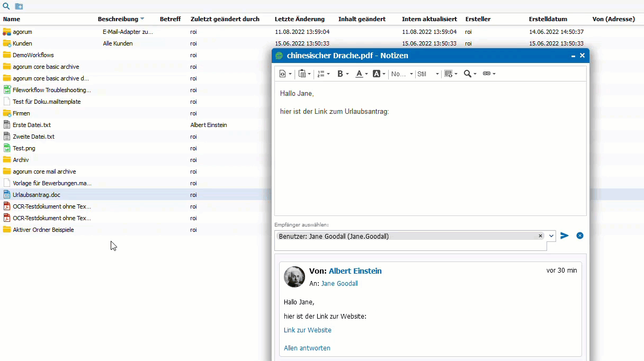
Task: Click the green globe icon in the Notizen title bar
Action: pos(279,56)
